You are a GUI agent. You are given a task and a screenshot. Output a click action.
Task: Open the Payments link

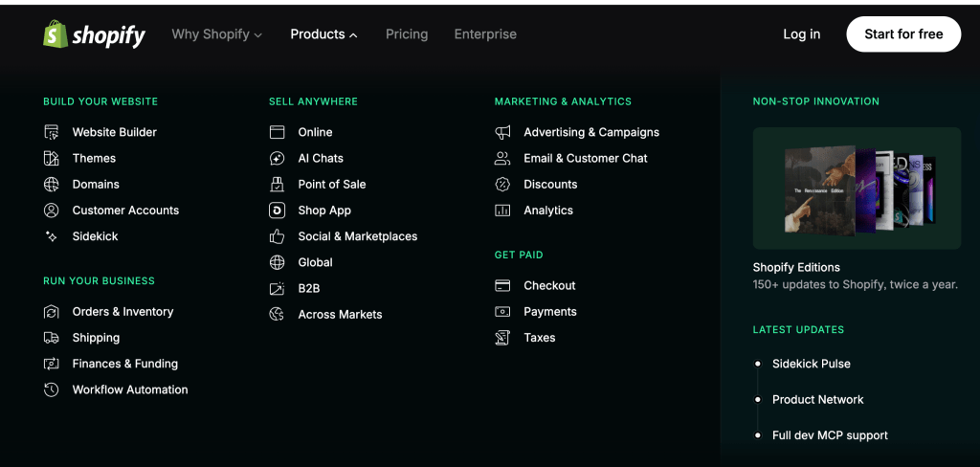(550, 311)
